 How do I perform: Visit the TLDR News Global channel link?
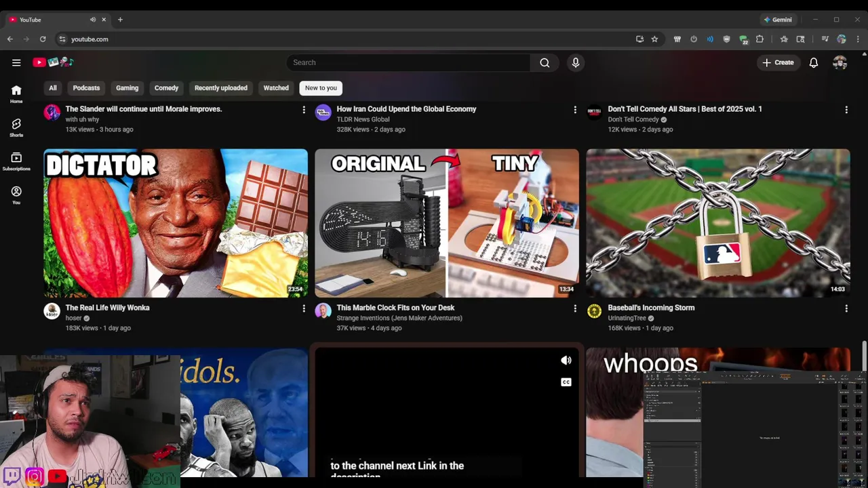click(363, 119)
